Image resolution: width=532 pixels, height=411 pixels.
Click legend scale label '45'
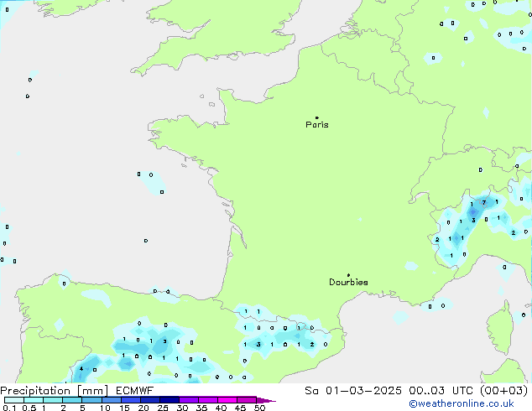[x=240, y=408]
